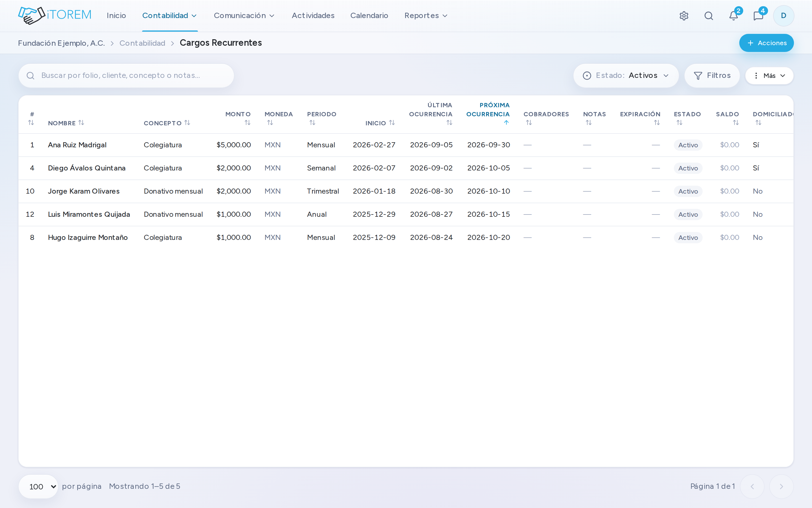Sort by Monto column arrows
812x508 pixels.
248,123
